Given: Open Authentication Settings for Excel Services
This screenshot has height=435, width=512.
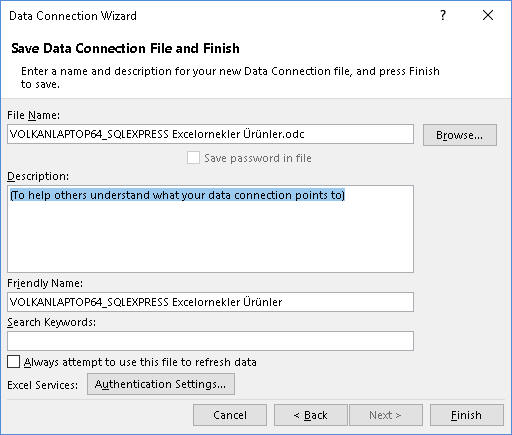Looking at the screenshot, I should click(x=161, y=384).
